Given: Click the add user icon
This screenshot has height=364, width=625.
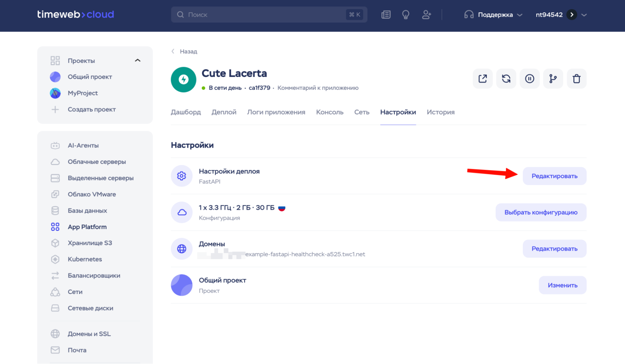Looking at the screenshot, I should click(x=426, y=15).
